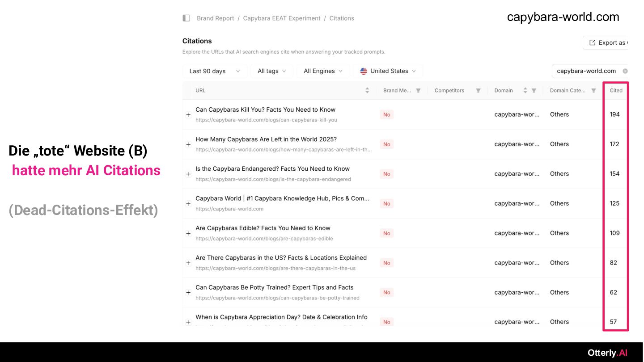
Task: Clear the capybara-world.com search filter
Action: click(x=625, y=71)
